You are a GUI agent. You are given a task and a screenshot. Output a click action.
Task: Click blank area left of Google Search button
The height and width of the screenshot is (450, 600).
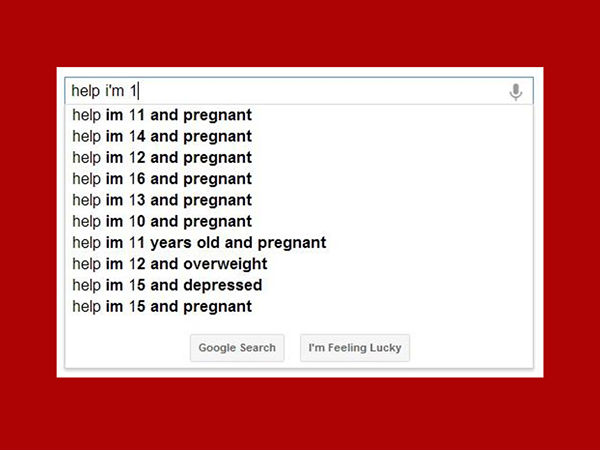pos(127,348)
